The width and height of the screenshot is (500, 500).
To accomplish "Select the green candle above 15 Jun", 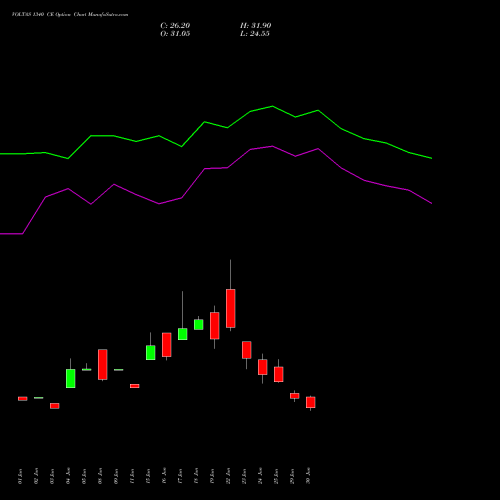I will [x=151, y=352].
